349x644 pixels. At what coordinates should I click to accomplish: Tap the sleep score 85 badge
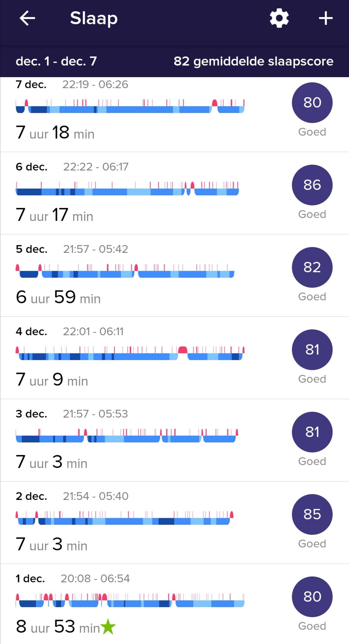click(312, 514)
